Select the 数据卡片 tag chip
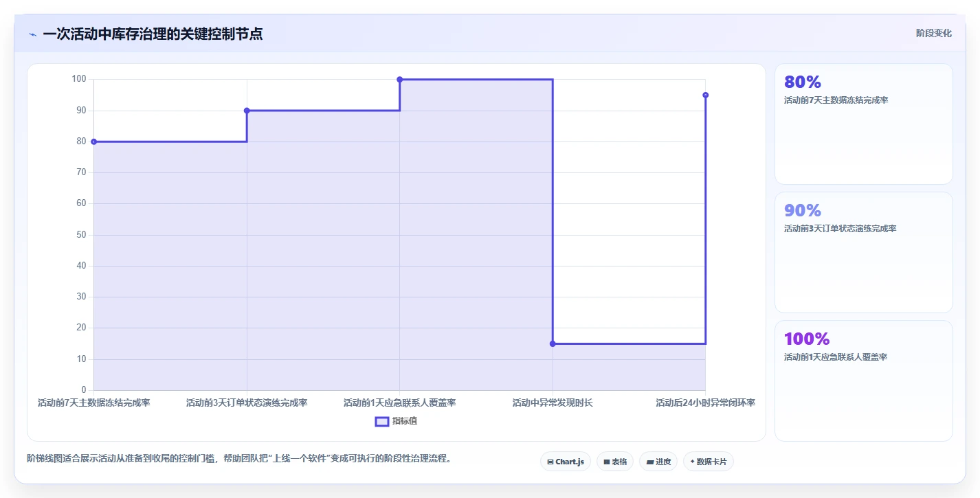Screen dimensions: 980x498 (708, 462)
